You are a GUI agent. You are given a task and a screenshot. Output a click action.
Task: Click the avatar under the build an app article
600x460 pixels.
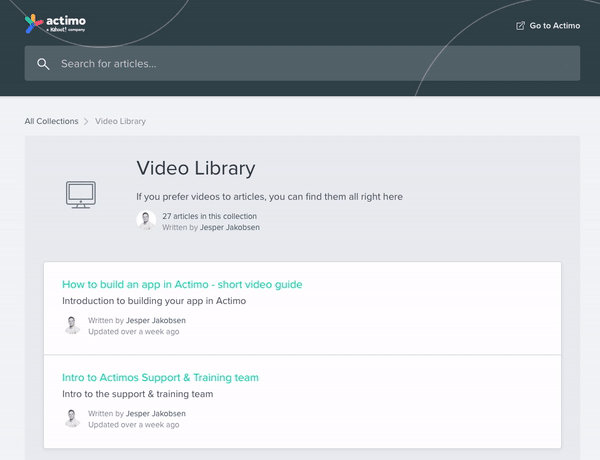(x=72, y=325)
